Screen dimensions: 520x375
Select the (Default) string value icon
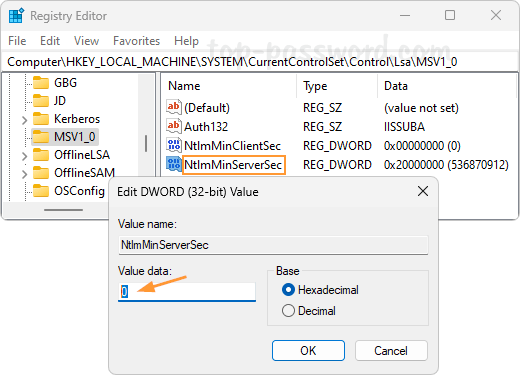click(x=174, y=107)
